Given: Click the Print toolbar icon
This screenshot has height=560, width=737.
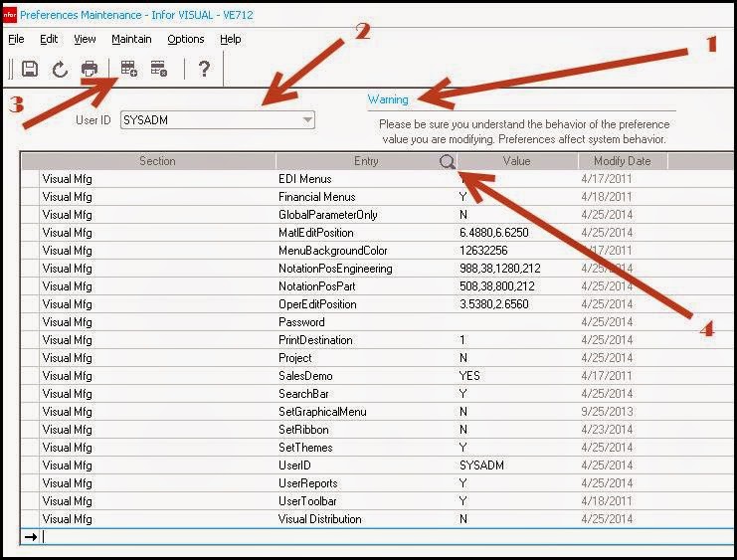Looking at the screenshot, I should coord(90,69).
